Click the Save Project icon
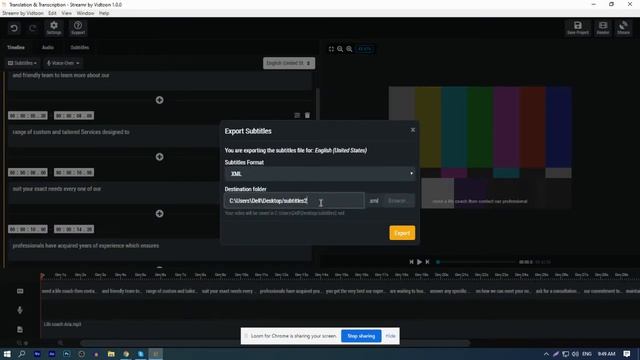 click(x=578, y=28)
